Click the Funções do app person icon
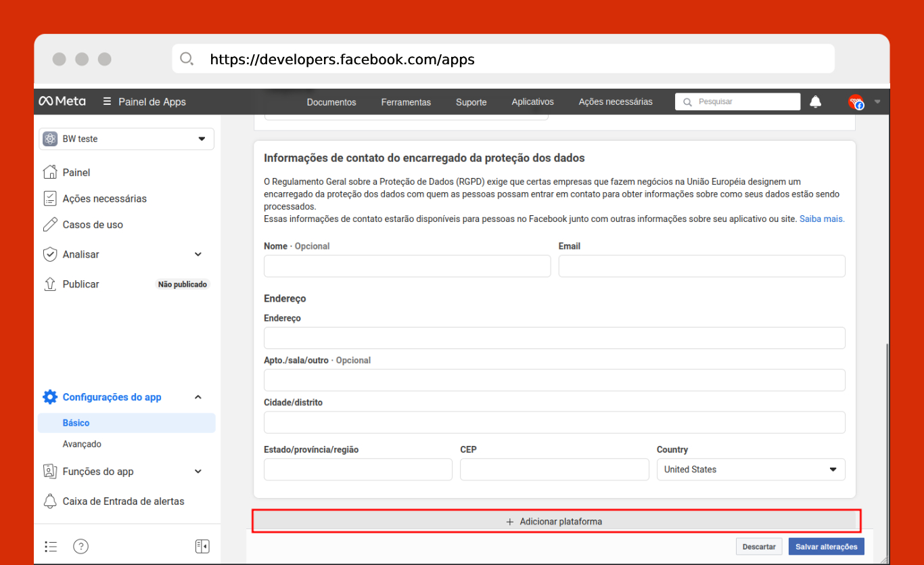The height and width of the screenshot is (565, 924). click(50, 472)
